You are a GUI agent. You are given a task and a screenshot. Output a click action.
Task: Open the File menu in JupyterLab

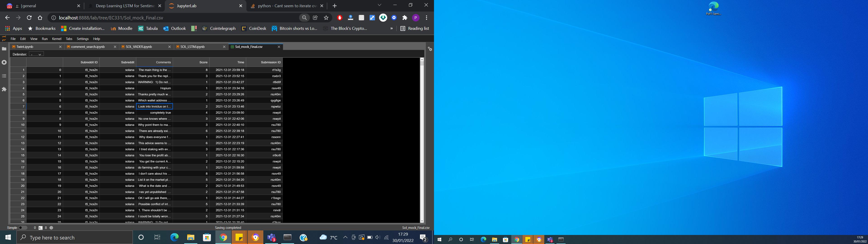coord(13,39)
